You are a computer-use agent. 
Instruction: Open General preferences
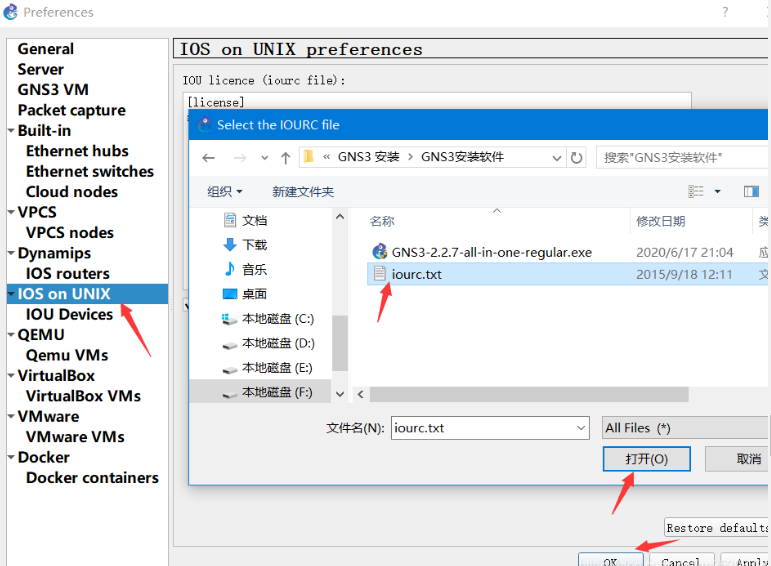point(46,49)
